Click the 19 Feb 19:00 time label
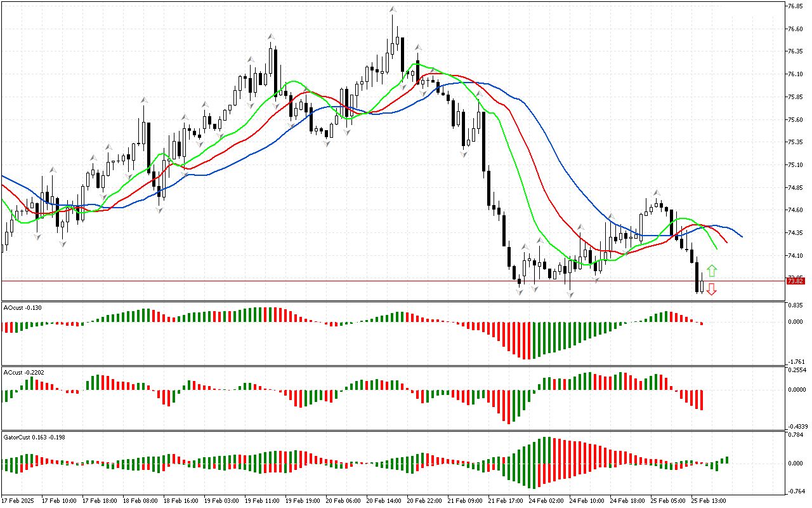This screenshot has width=812, height=508. point(303,500)
